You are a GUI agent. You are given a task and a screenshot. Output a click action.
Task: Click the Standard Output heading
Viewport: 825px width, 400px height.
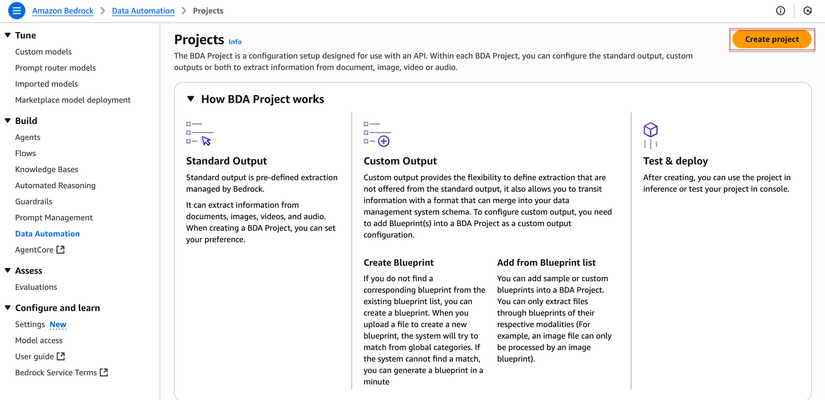point(226,161)
